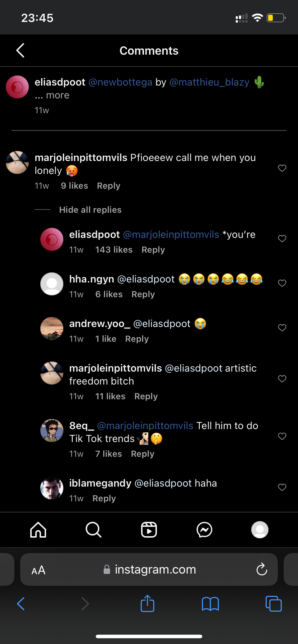Reload page in Safari address bar
298x644 pixels.
(x=262, y=569)
